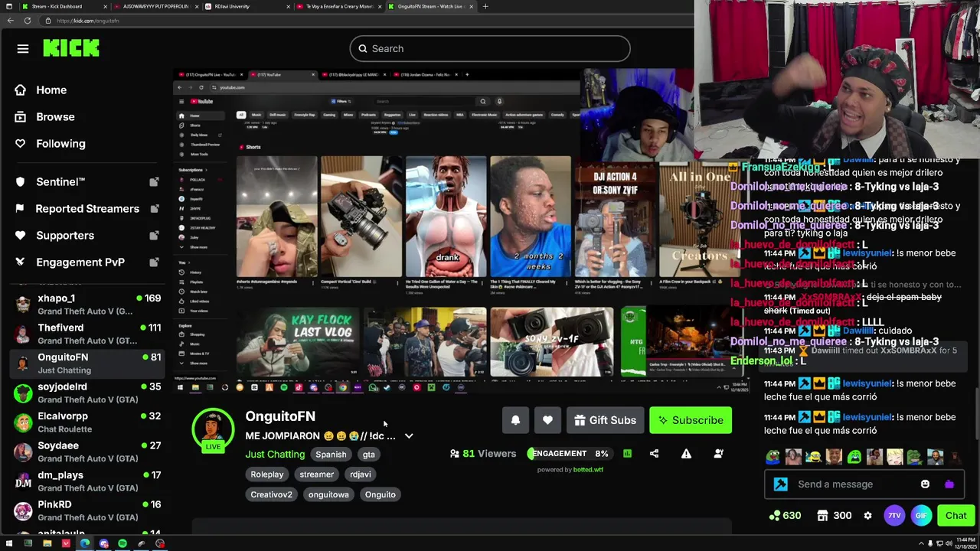Open Reported Streamers in sidebar
Viewport: 980px width, 551px height.
click(x=87, y=209)
